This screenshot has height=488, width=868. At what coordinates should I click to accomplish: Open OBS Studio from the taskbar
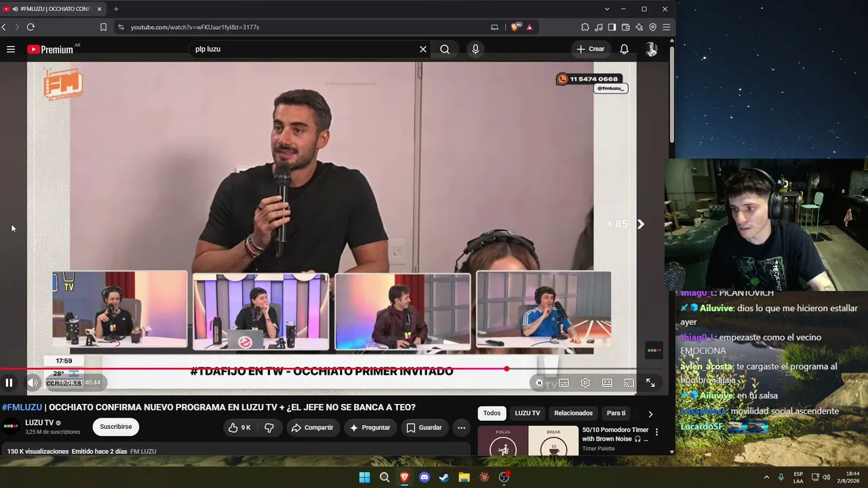click(x=504, y=477)
